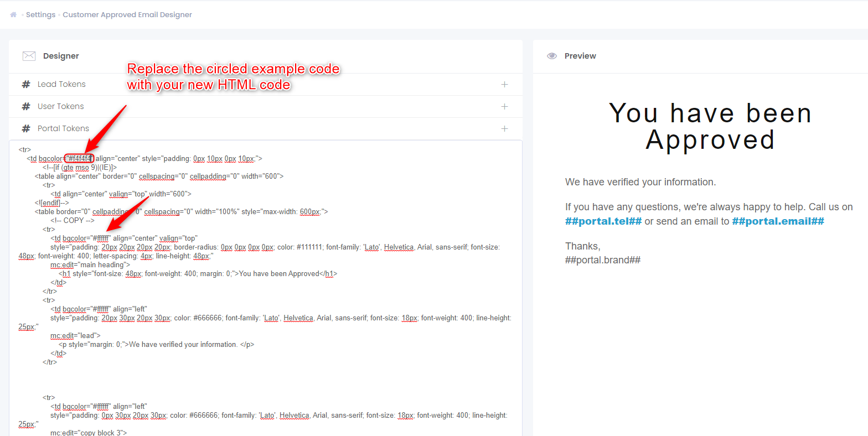Expand Portal Tokens with plus icon

click(504, 128)
